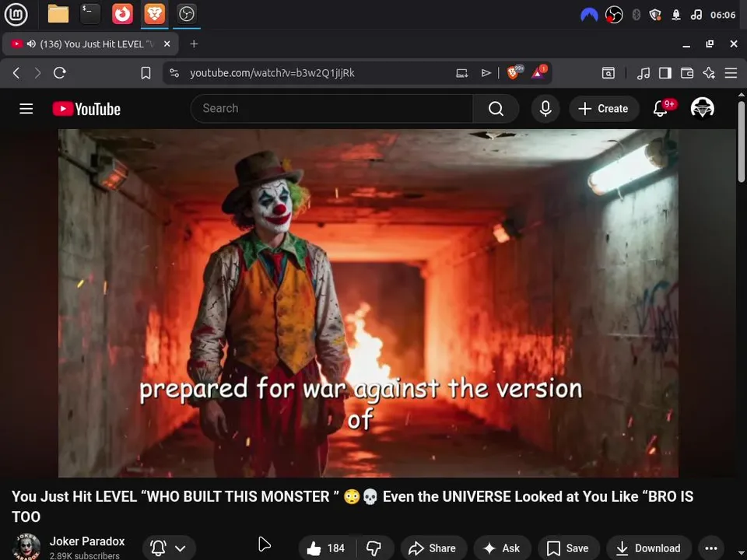Viewport: 747px width, 560px height.
Task: Expand subscription notification bell dropdown
Action: 169,548
